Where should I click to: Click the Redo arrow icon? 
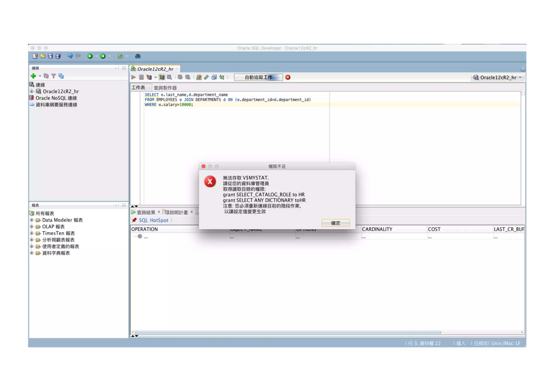pos(78,56)
